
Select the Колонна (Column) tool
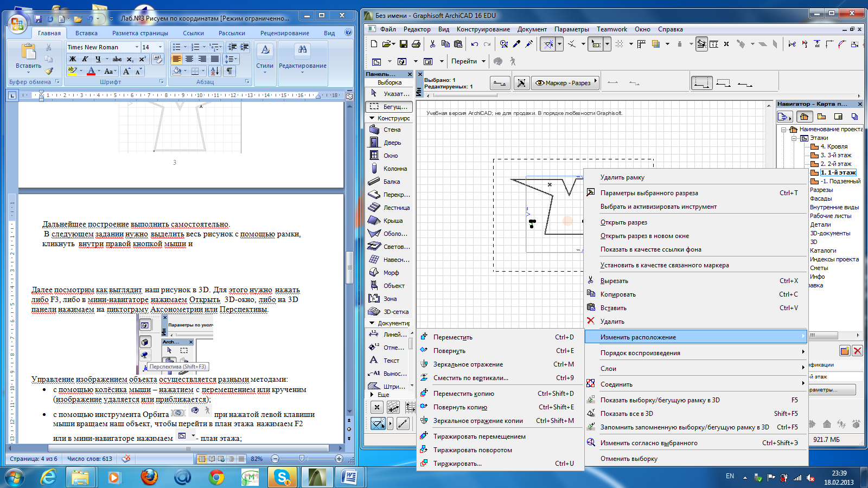coord(390,169)
